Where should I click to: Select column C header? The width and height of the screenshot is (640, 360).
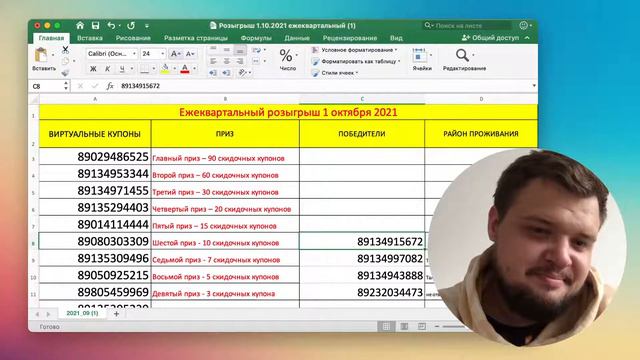click(x=362, y=99)
